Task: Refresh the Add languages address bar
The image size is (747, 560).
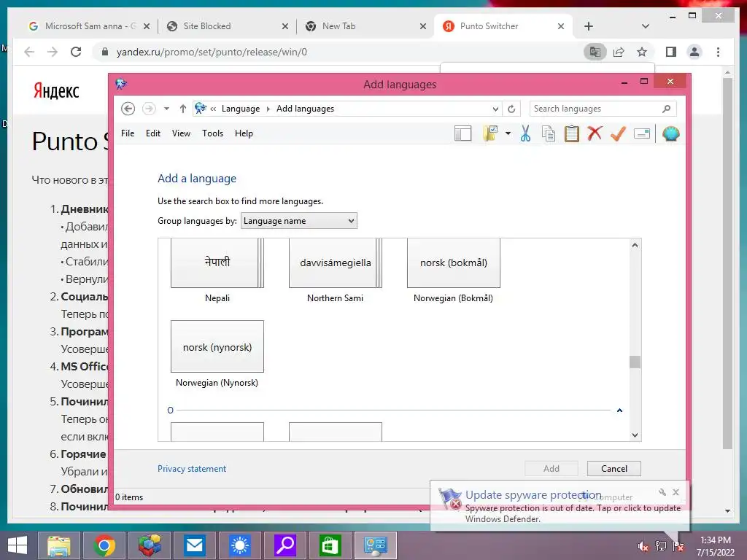Action: coord(511,109)
